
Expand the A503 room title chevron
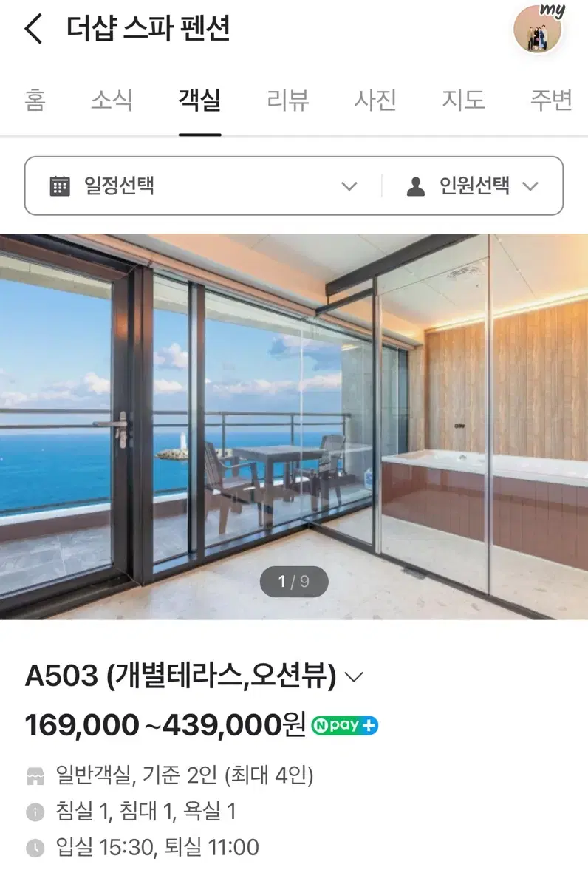pyautogui.click(x=355, y=676)
